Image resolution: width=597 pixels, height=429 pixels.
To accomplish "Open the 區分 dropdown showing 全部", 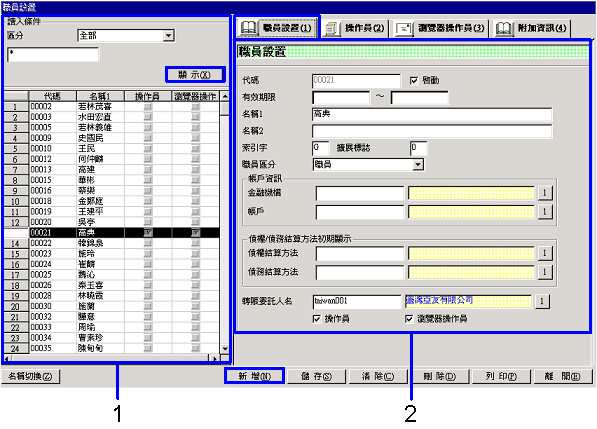I will click(168, 36).
